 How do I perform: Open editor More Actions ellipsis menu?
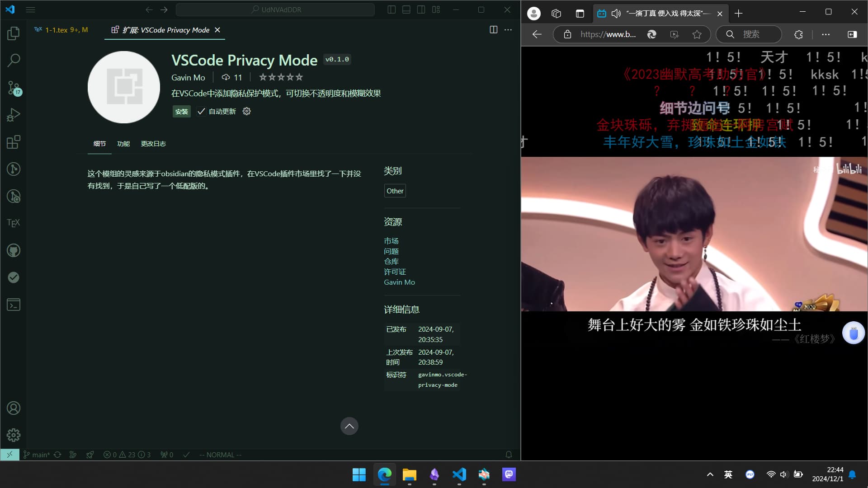click(x=508, y=30)
